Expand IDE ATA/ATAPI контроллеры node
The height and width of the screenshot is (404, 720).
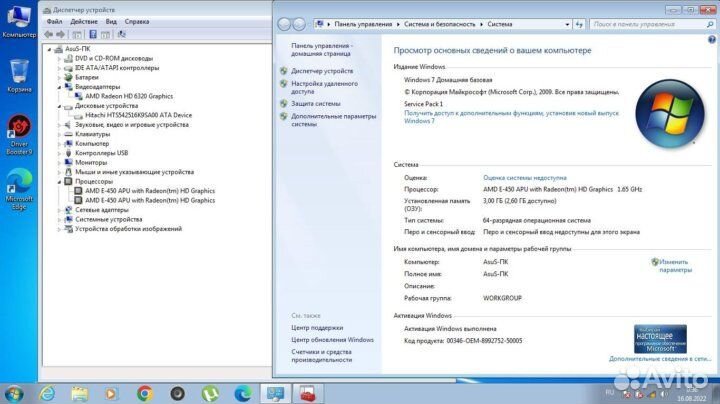coord(59,68)
